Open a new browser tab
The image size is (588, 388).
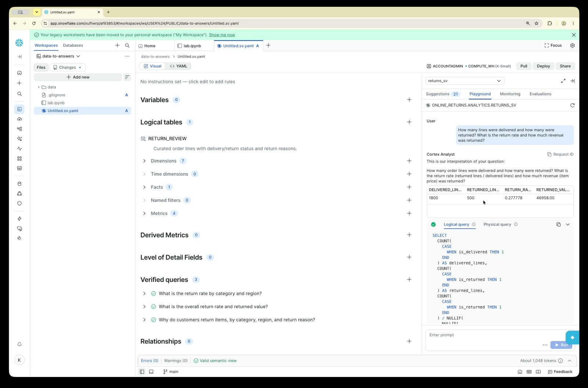(108, 12)
